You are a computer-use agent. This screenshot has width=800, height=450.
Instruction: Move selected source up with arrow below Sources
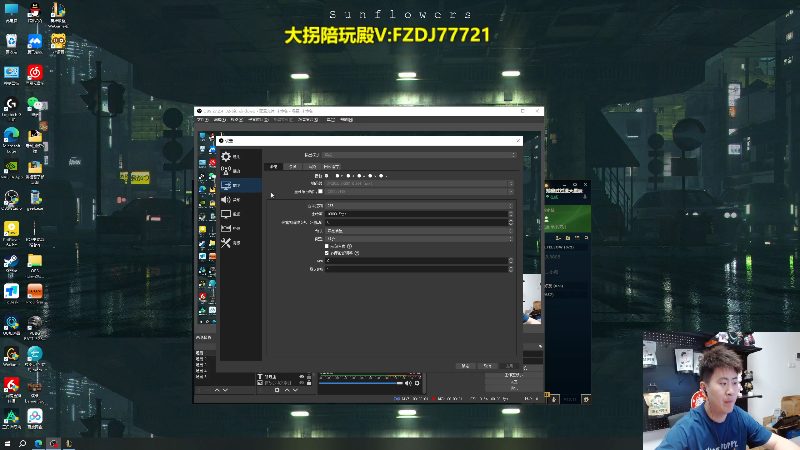pos(287,390)
